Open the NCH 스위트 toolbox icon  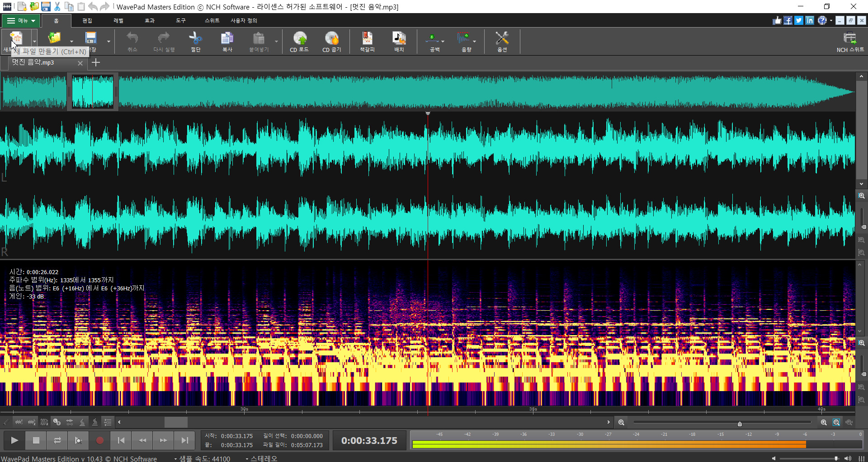850,41
